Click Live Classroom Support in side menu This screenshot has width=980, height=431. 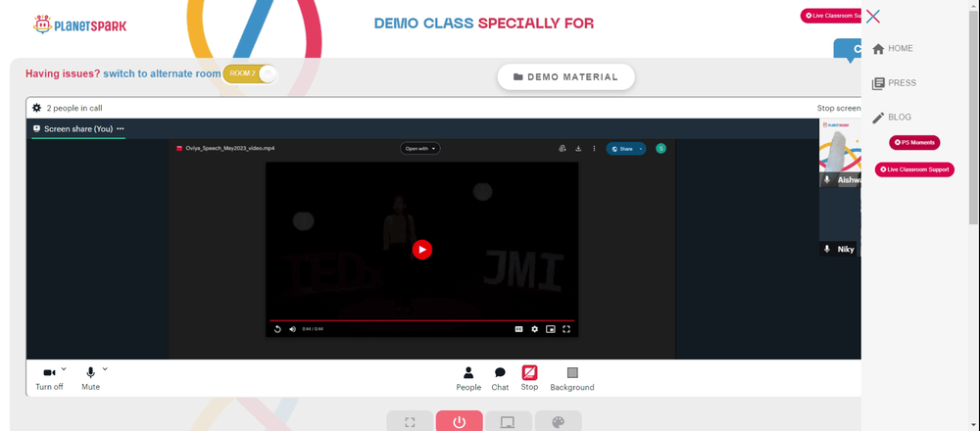(914, 169)
